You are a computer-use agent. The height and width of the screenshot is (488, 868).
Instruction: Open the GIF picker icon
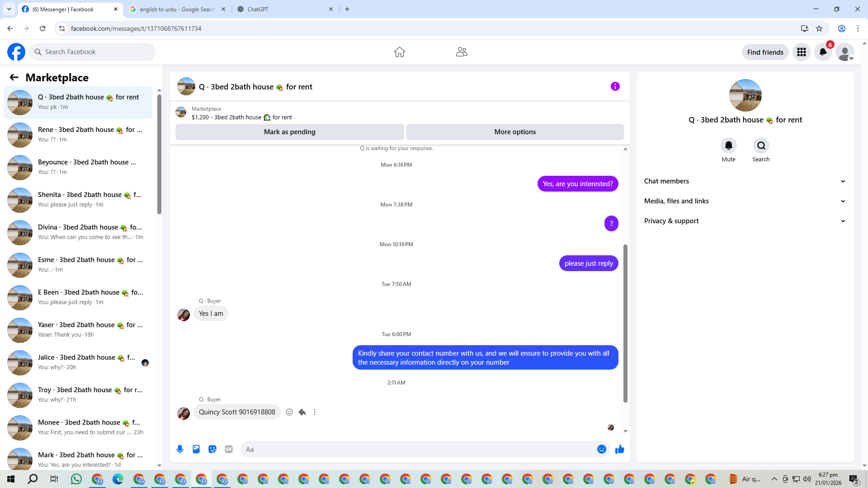(x=229, y=449)
